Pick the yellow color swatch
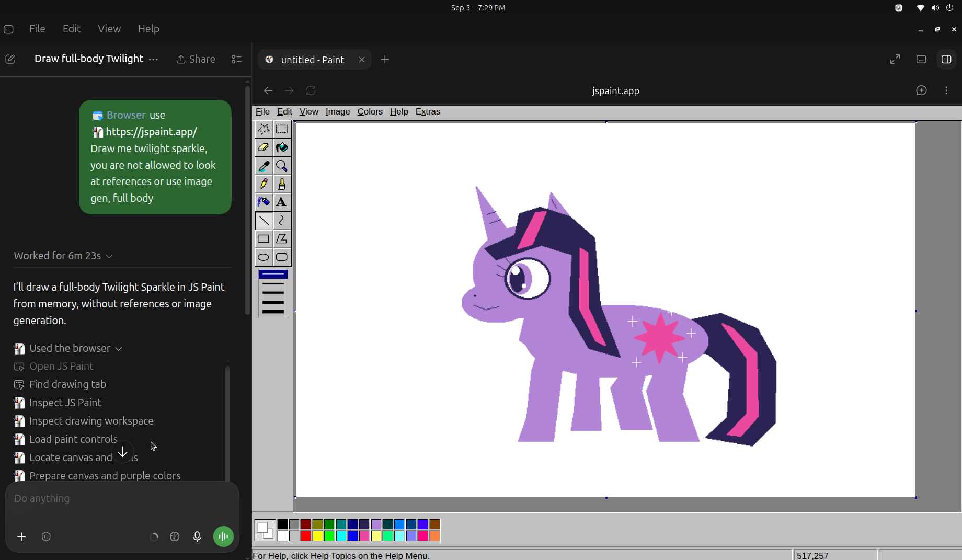Screen dimensions: 962x560 pos(317,536)
